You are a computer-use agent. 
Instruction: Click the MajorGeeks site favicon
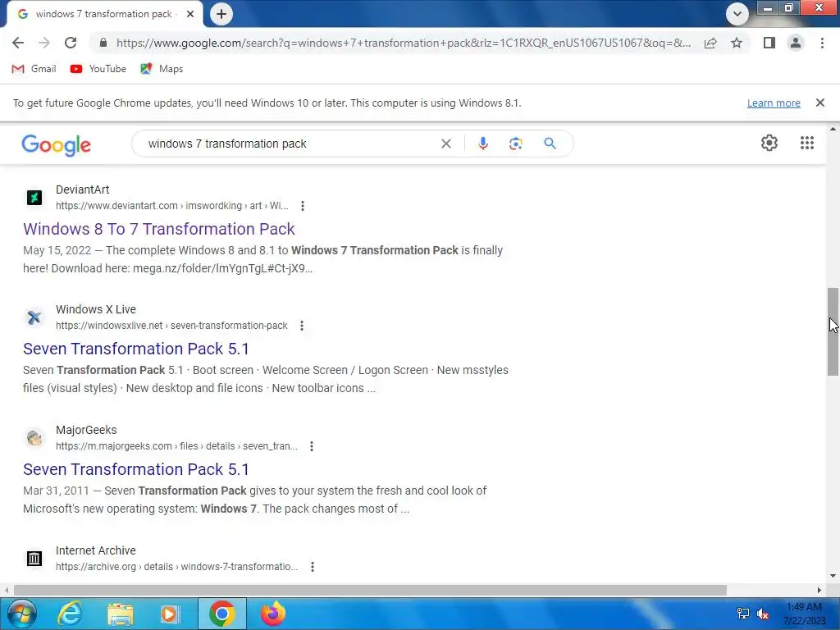click(34, 438)
